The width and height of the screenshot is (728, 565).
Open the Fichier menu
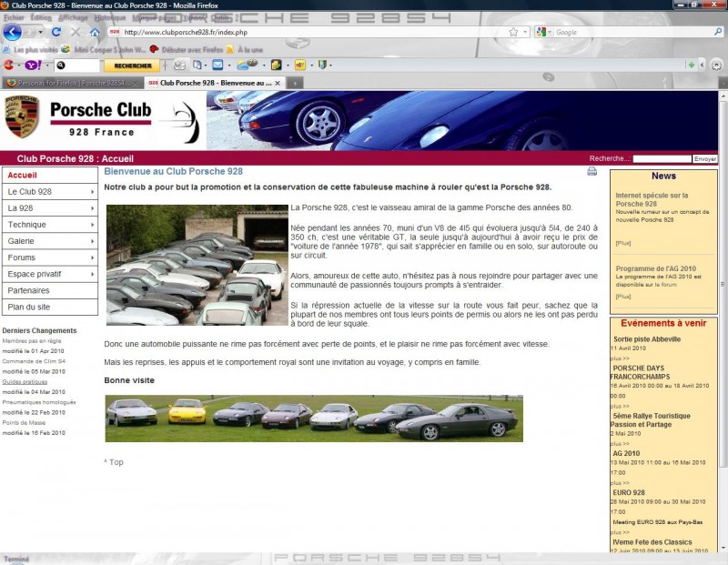coord(14,17)
